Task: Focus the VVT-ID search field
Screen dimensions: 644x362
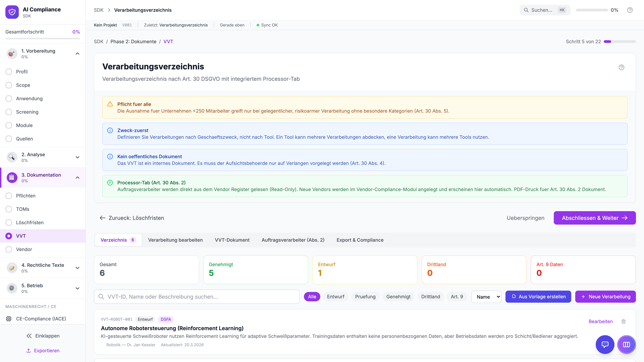Action: coord(200,297)
